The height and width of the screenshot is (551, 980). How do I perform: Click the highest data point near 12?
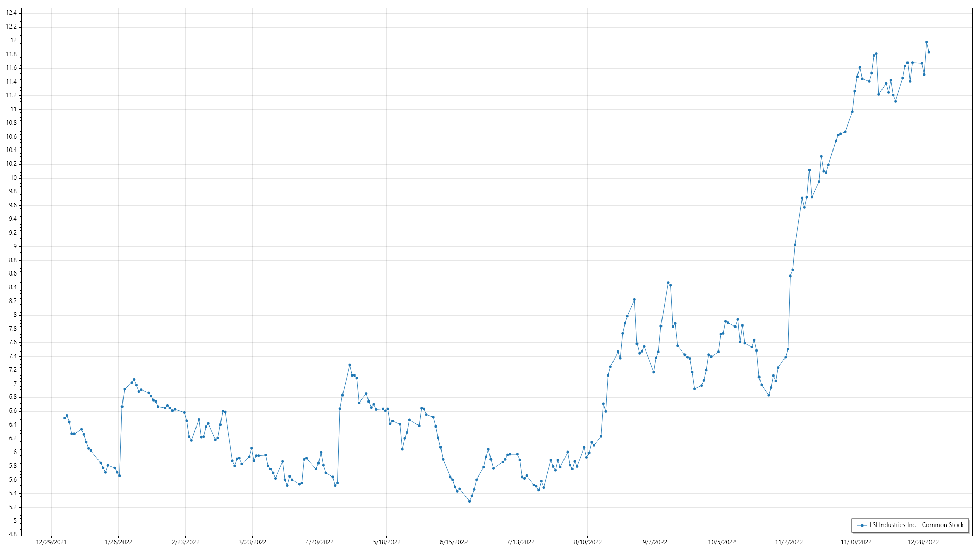click(x=926, y=42)
